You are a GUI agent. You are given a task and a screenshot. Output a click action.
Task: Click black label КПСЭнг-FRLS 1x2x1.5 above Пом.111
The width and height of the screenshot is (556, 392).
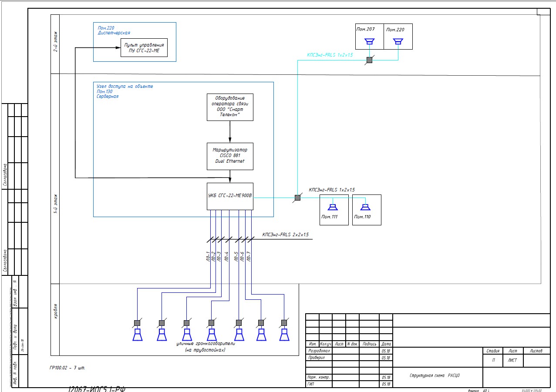pos(332,190)
